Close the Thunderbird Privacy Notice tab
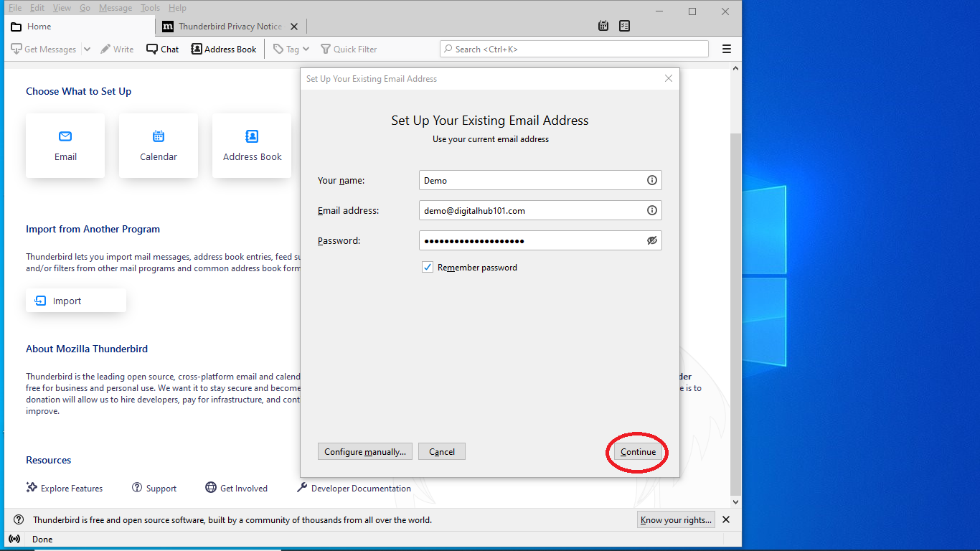This screenshot has width=980, height=551. (x=294, y=27)
